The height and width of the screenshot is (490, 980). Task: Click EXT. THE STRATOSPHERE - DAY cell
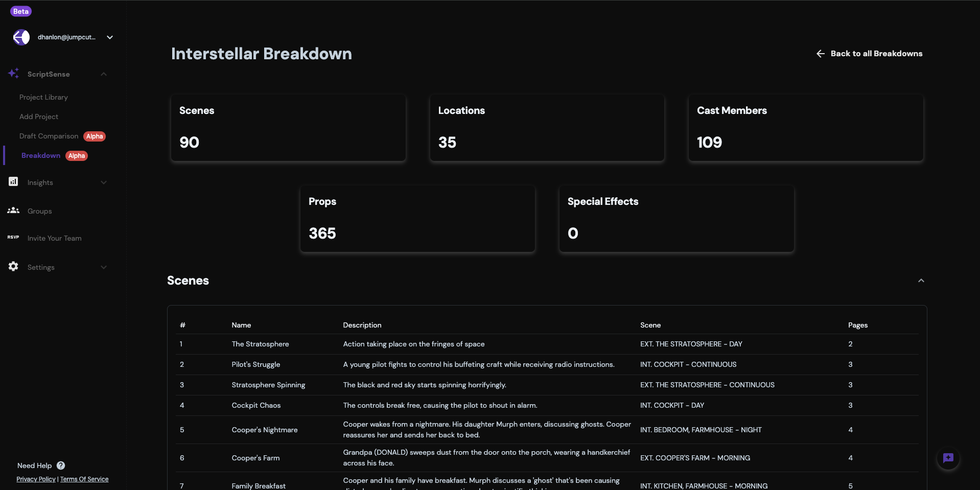[691, 344]
